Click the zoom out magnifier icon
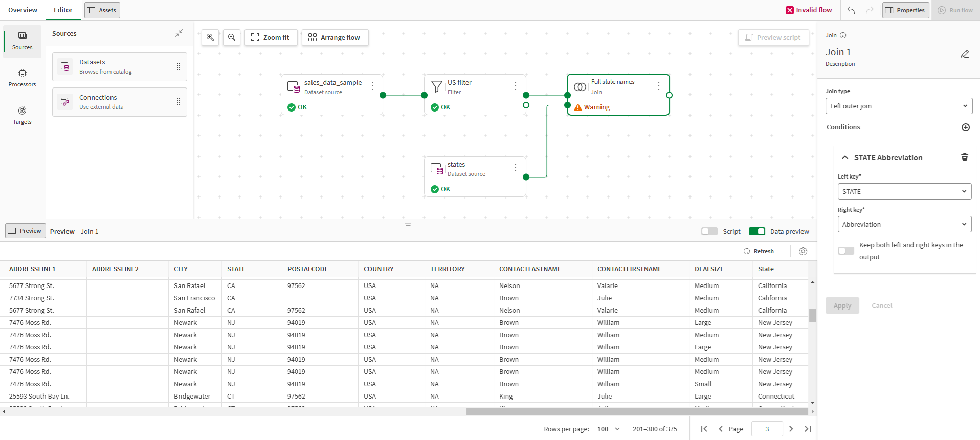 pos(232,37)
